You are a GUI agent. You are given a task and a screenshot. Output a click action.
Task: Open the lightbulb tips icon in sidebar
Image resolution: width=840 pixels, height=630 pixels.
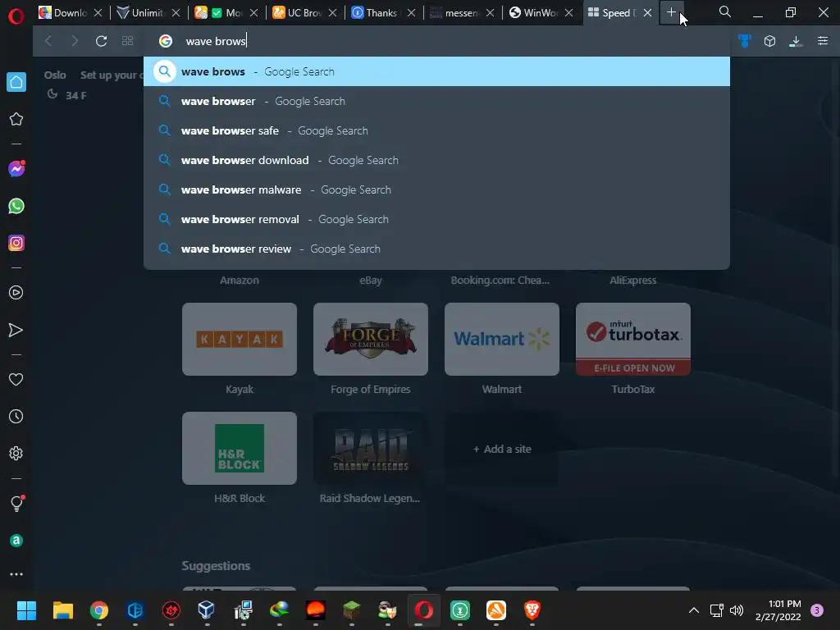point(16,504)
